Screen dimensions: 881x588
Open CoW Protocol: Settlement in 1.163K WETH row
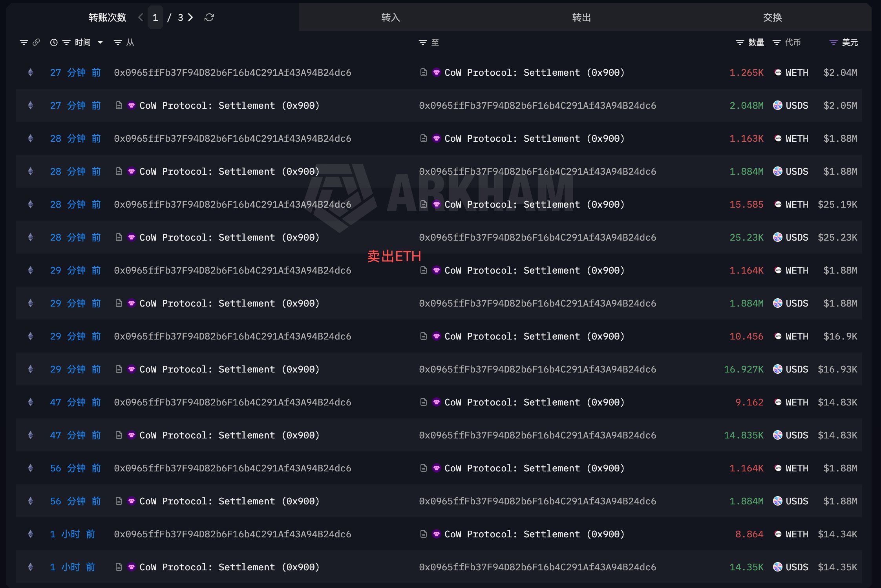point(534,139)
